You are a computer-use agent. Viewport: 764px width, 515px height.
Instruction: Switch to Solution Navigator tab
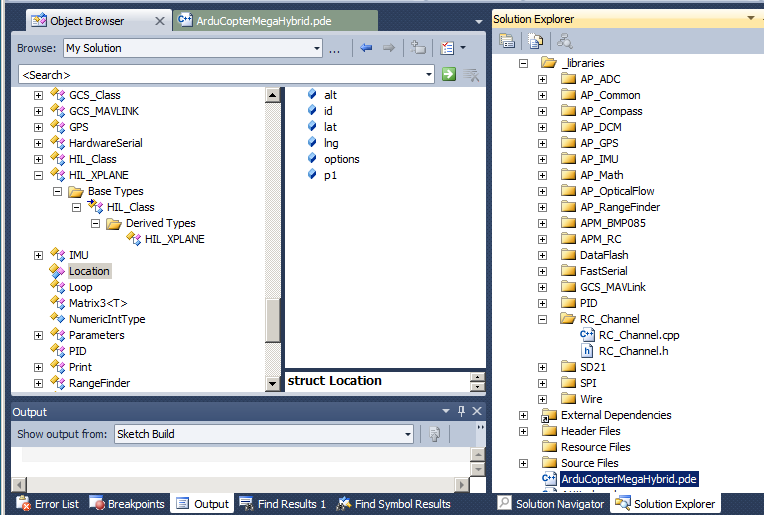[550, 504]
